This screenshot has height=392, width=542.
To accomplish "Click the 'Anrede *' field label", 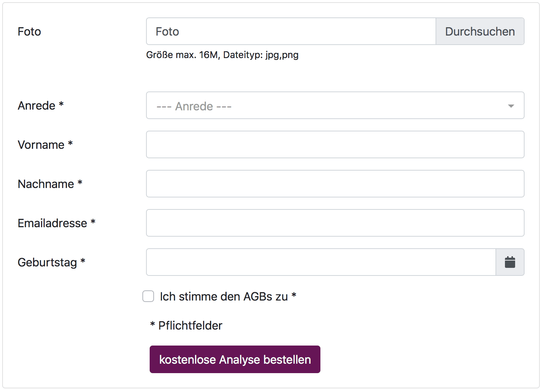I will pyautogui.click(x=41, y=106).
